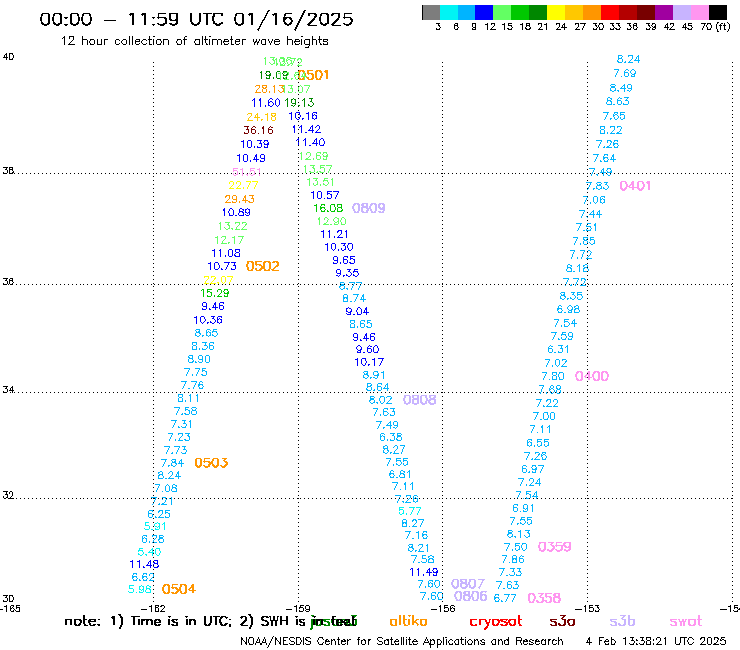Click the 0504 orange time marker
This screenshot has width=740, height=650.
point(178,589)
